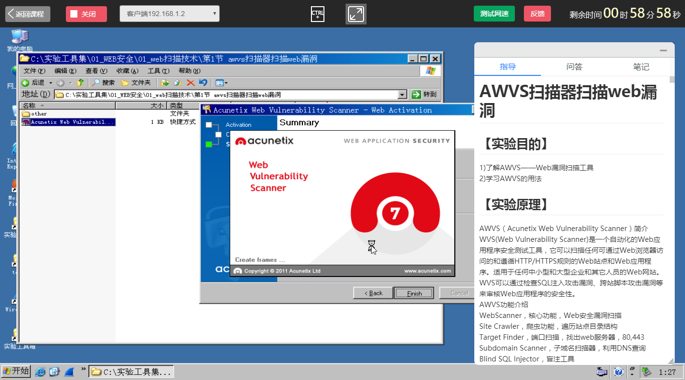This screenshot has height=380, width=685.
Task: Open the Forward history dropdown arrow
Action: (70, 83)
